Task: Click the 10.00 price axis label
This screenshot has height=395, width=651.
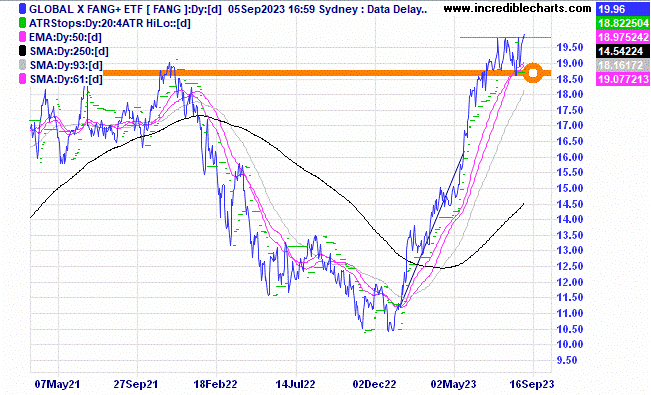Action: click(x=570, y=344)
